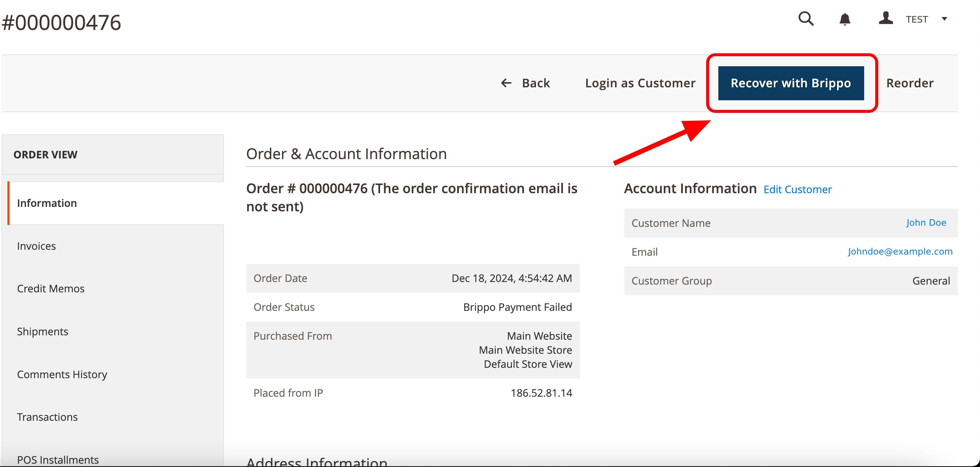Viewport: 980px width, 467px height.
Task: Open the Credit Memos tab
Action: pos(51,289)
